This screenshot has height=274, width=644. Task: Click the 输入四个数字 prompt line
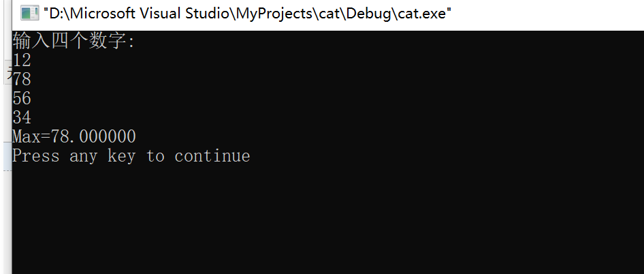tap(74, 41)
